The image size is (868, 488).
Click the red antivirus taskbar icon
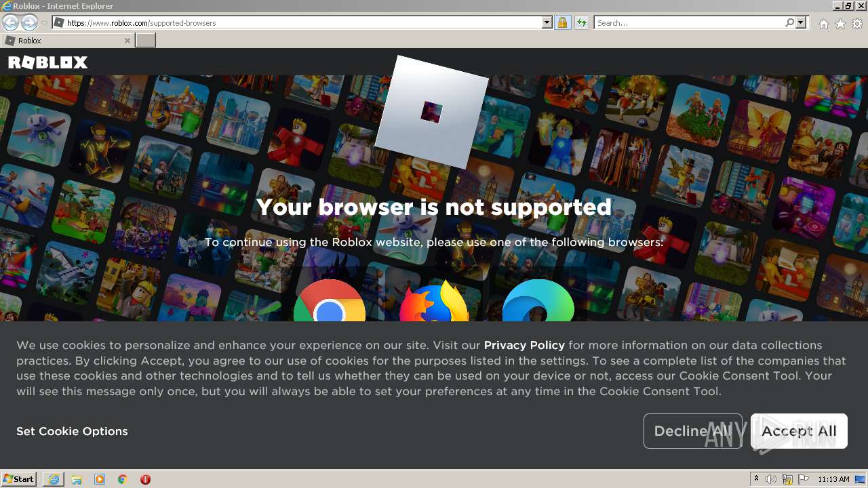145,479
